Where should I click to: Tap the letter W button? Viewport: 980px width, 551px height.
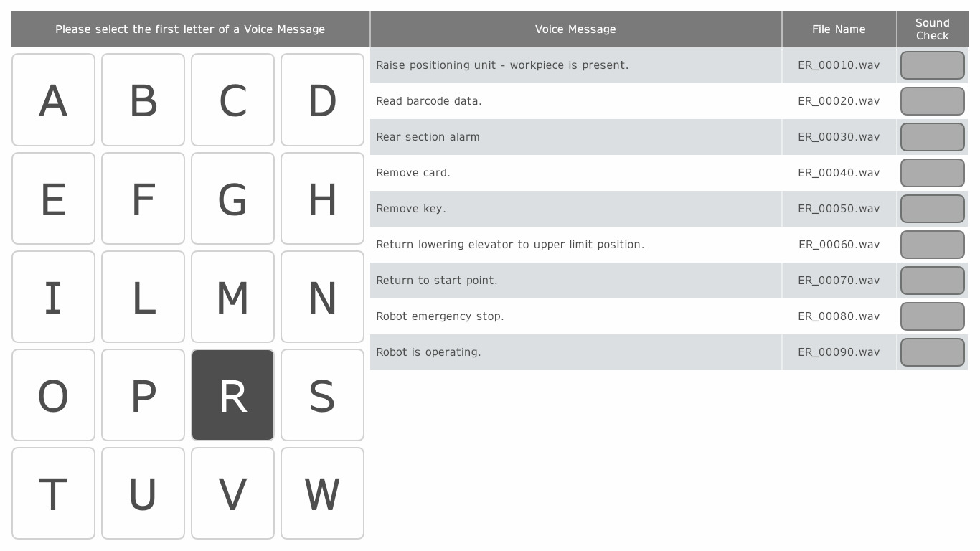click(x=322, y=494)
